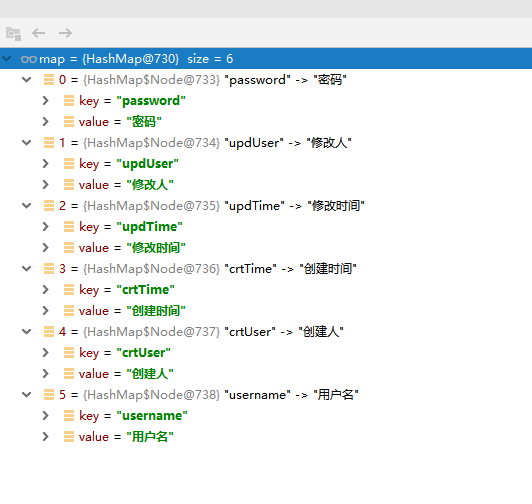
Task: Select the "password" -> "密码" text
Action: (x=285, y=80)
